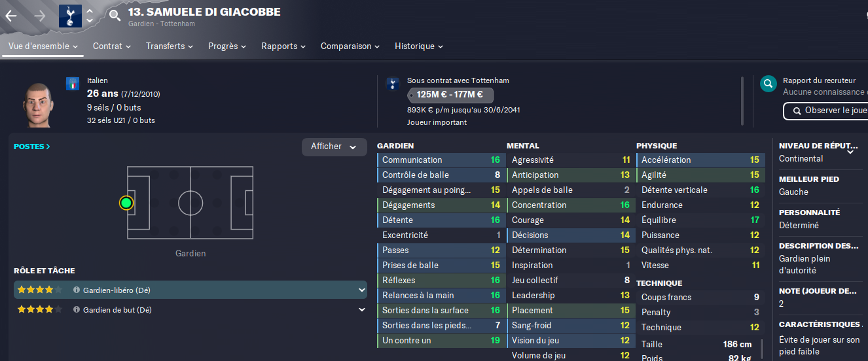Click the forward navigation arrow
868x361 pixels.
point(39,16)
